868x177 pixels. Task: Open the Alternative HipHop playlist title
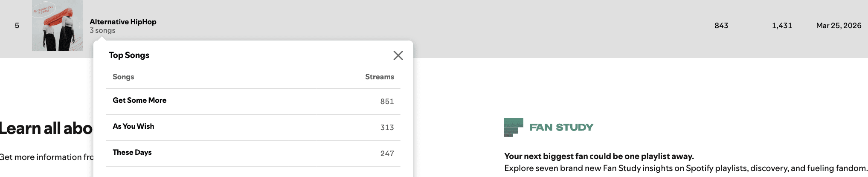point(123,22)
